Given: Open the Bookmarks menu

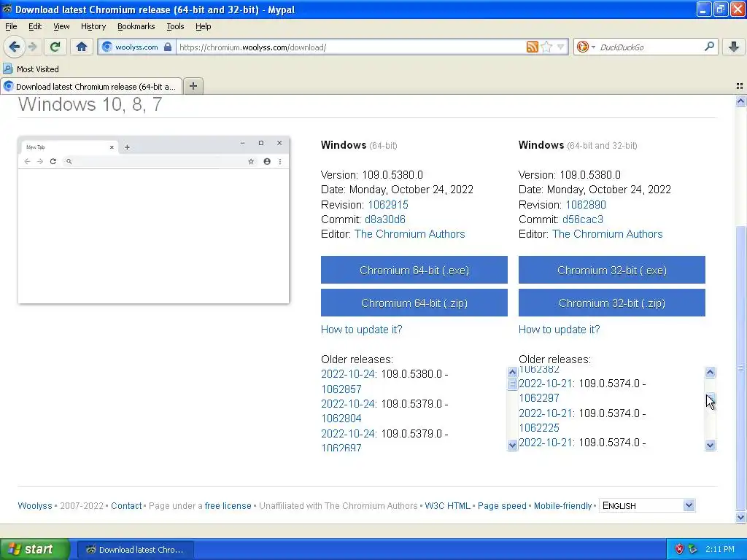Looking at the screenshot, I should tap(136, 26).
